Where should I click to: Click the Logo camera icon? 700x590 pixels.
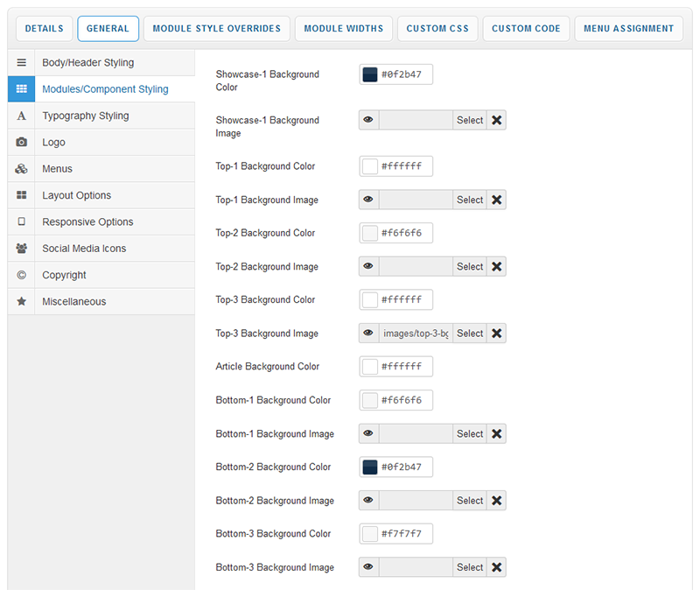(21, 142)
